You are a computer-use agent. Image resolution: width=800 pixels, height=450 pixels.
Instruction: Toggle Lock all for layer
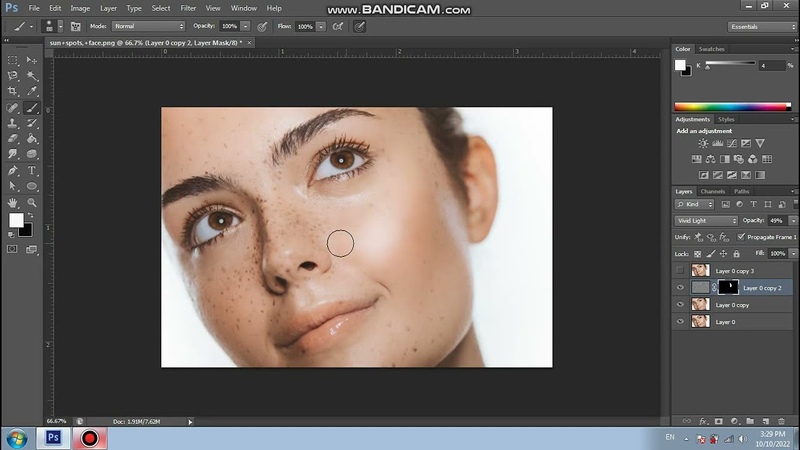point(736,254)
